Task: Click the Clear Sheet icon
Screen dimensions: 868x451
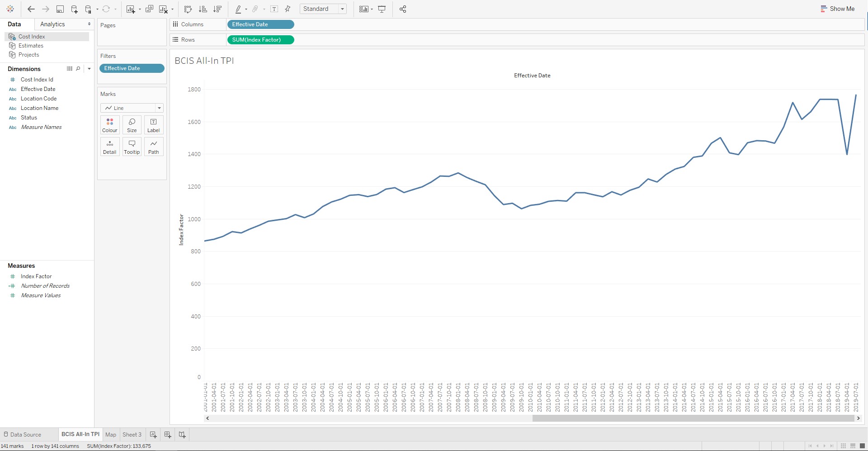Action: (x=163, y=9)
